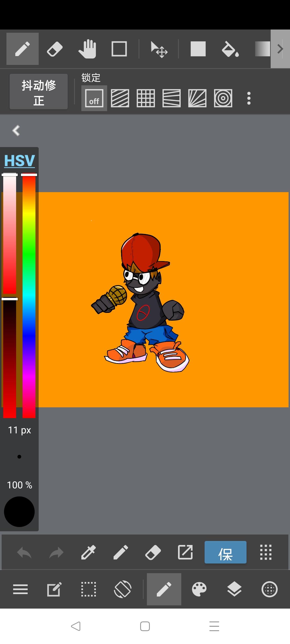The image size is (290, 644).
Task: Undo the last stroke
Action: (24, 552)
